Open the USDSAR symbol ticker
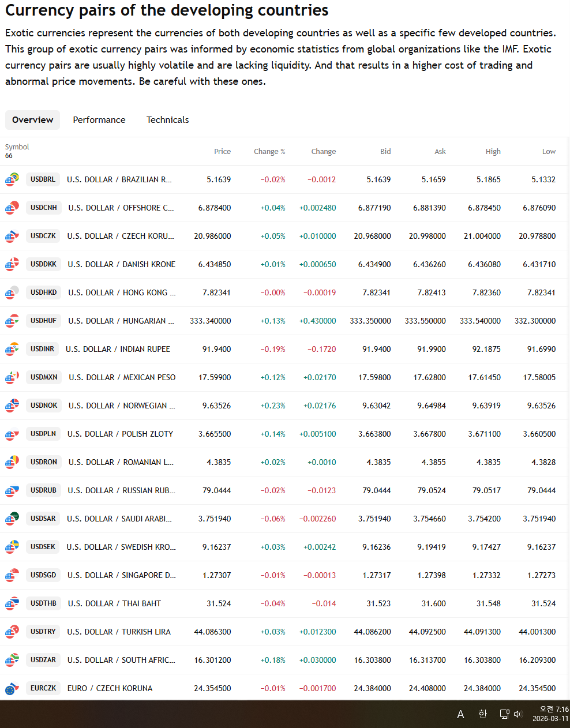 click(x=43, y=519)
